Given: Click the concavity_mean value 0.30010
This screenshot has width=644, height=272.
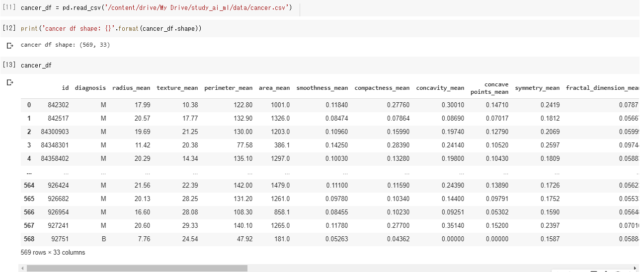Looking at the screenshot, I should [453, 105].
